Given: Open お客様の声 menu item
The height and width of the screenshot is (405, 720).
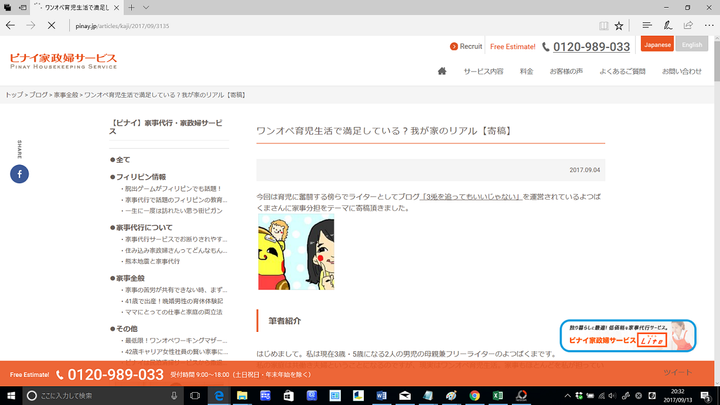Looking at the screenshot, I should point(566,71).
